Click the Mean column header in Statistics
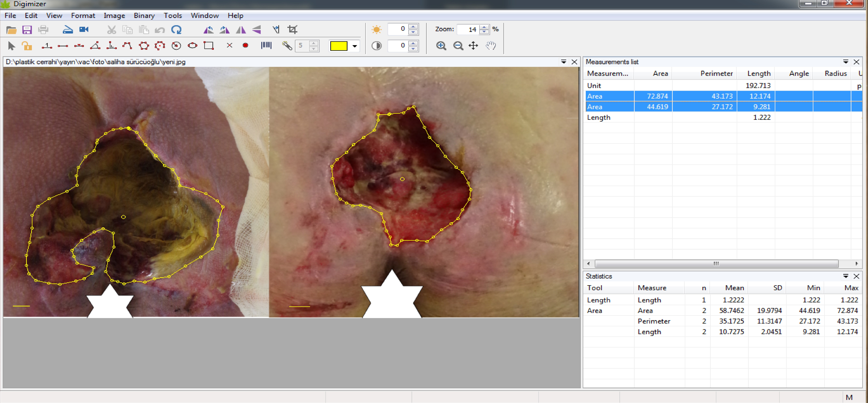Screen dimensions: 868x403 pos(729,288)
